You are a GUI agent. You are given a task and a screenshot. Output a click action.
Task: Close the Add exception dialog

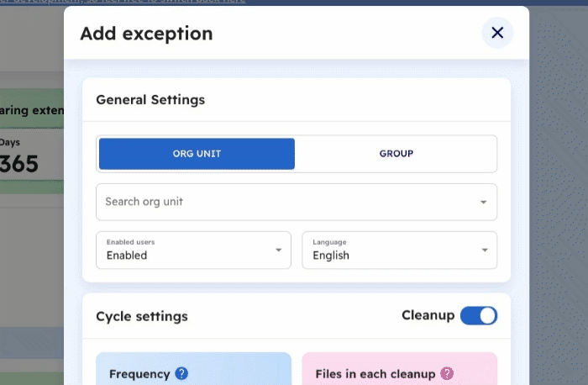(497, 33)
